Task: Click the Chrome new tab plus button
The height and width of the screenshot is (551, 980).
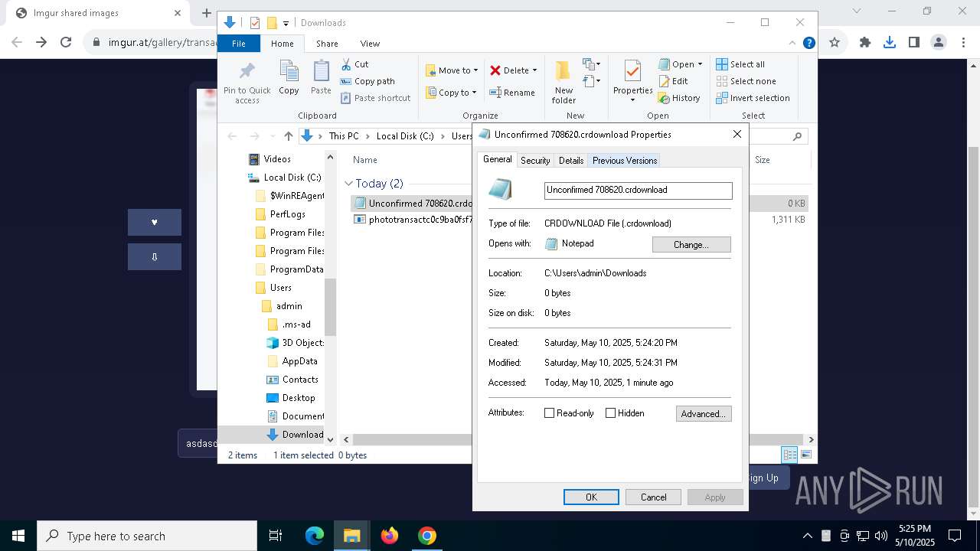Action: click(x=207, y=13)
